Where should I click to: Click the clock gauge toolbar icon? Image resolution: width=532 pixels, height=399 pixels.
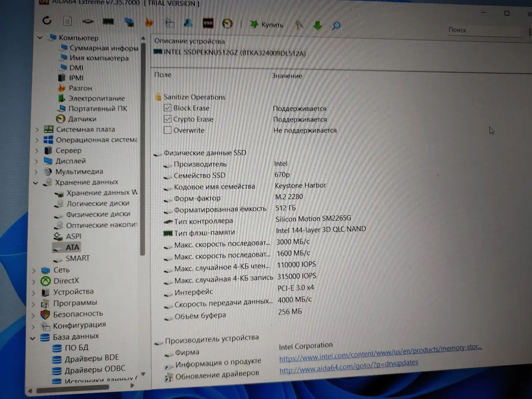227,24
